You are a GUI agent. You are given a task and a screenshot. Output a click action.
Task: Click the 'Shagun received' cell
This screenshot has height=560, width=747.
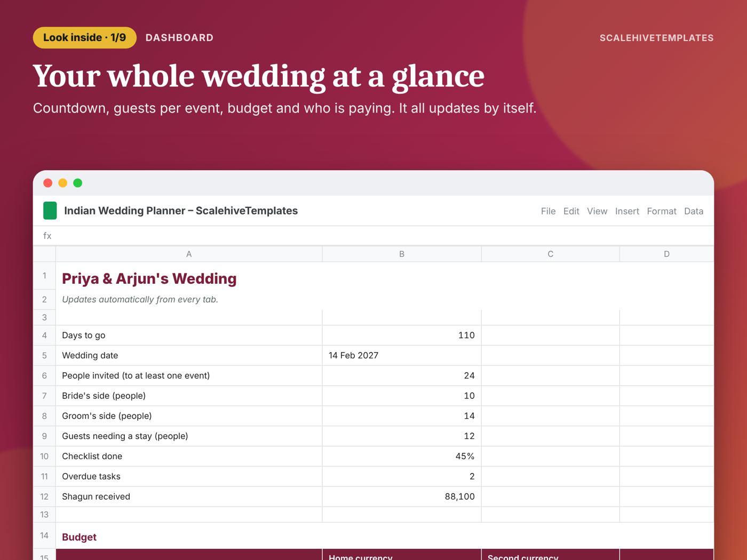pos(189,497)
